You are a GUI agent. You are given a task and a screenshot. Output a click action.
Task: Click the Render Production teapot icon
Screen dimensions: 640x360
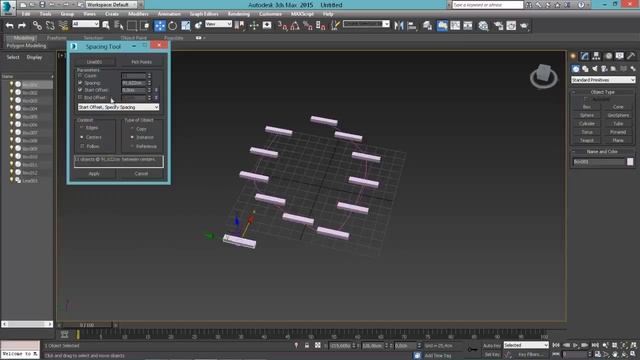coord(524,26)
